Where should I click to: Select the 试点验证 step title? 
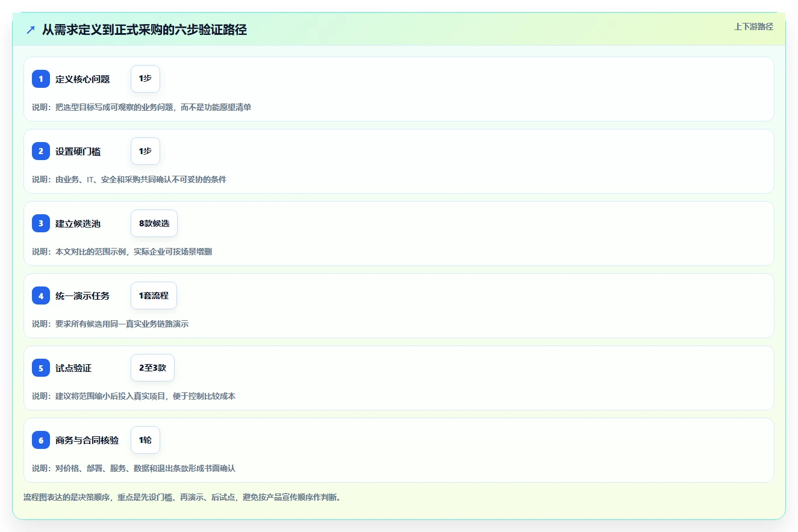[73, 368]
